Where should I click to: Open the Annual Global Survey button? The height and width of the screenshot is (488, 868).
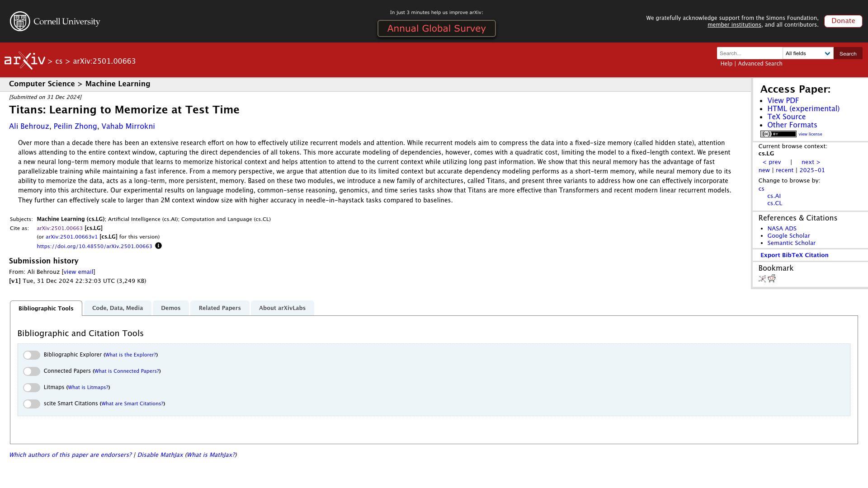(436, 28)
